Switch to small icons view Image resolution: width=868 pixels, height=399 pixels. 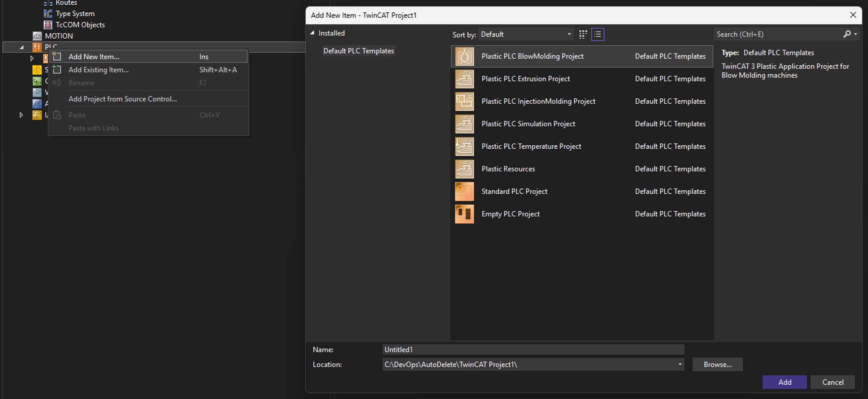tap(583, 34)
